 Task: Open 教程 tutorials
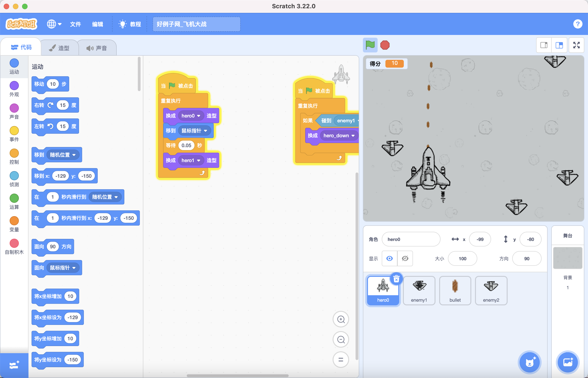pyautogui.click(x=130, y=24)
